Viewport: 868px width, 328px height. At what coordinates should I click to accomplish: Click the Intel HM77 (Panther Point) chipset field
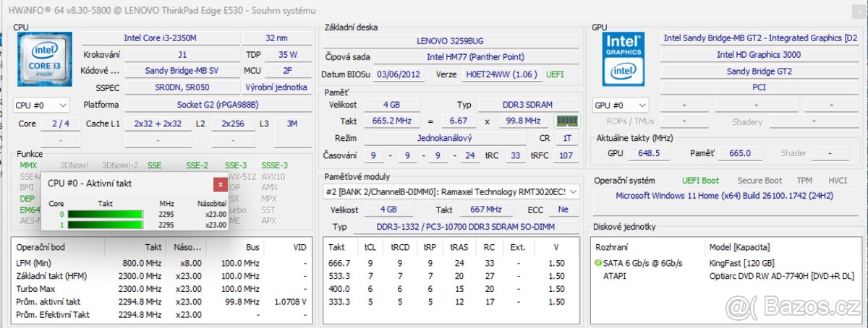point(475,57)
